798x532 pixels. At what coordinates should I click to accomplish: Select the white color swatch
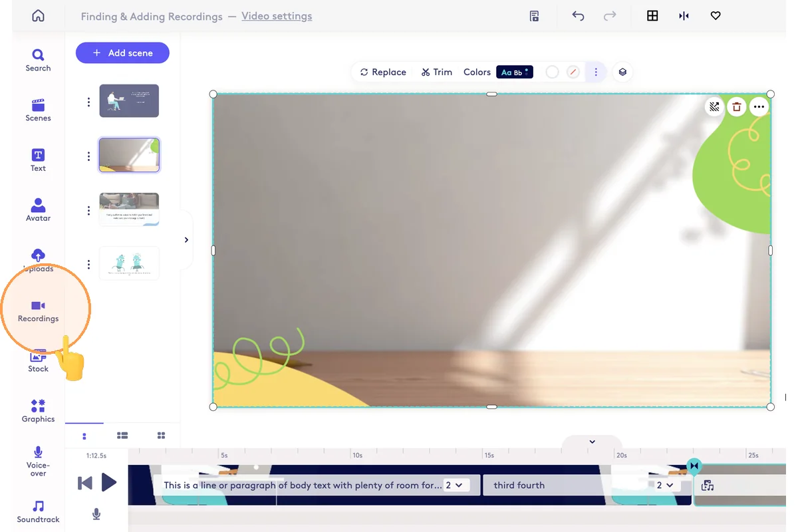click(552, 72)
